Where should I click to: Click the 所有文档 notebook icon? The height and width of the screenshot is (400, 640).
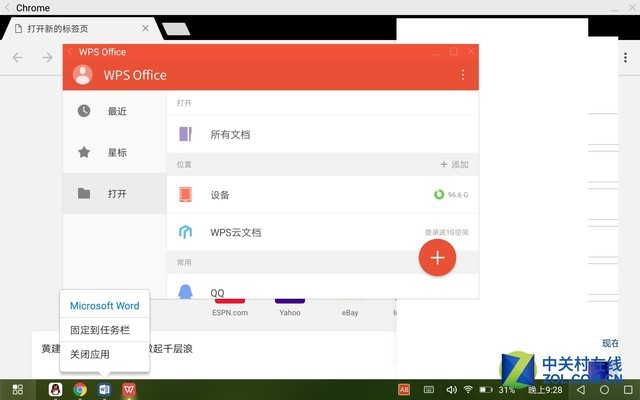pos(185,134)
